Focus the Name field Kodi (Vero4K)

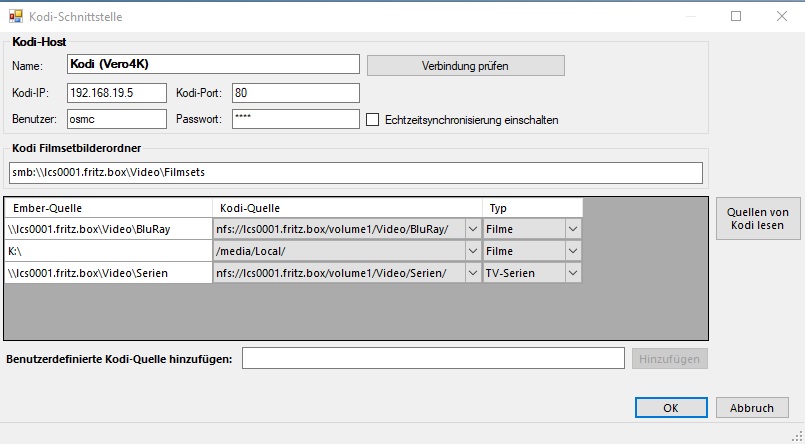(x=213, y=64)
